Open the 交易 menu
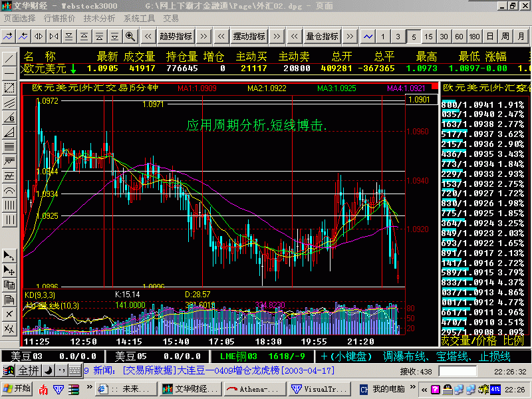 [x=171, y=19]
